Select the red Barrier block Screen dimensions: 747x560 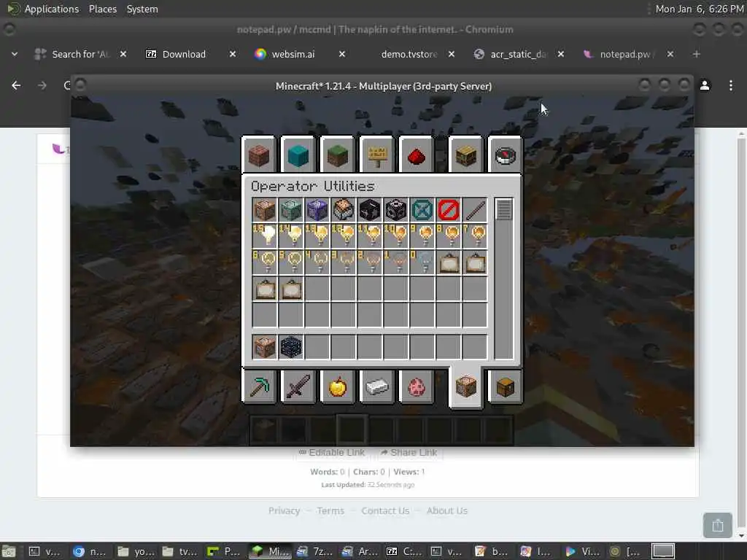click(449, 210)
